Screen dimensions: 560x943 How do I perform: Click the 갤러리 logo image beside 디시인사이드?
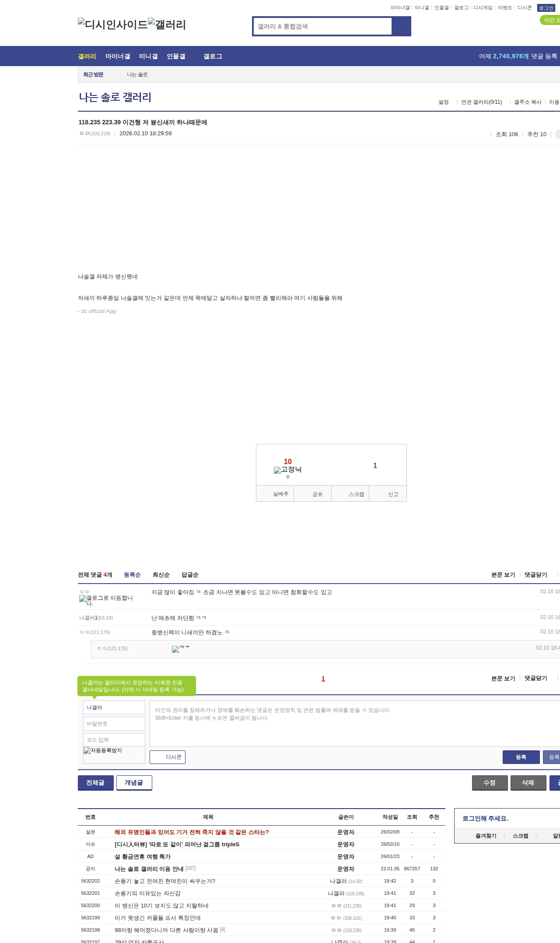[167, 24]
